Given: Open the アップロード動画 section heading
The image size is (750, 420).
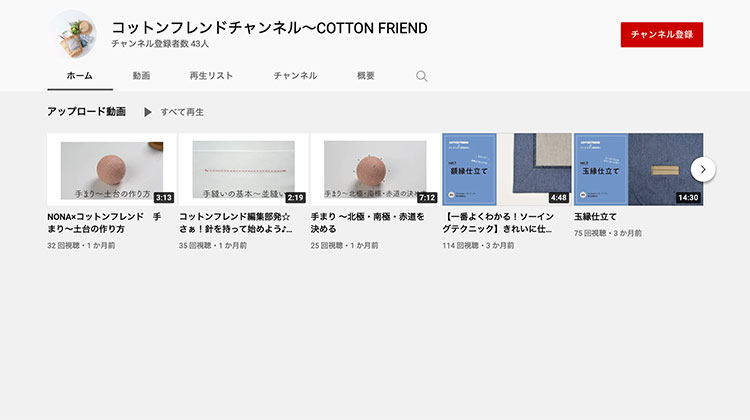Looking at the screenshot, I should 87,111.
